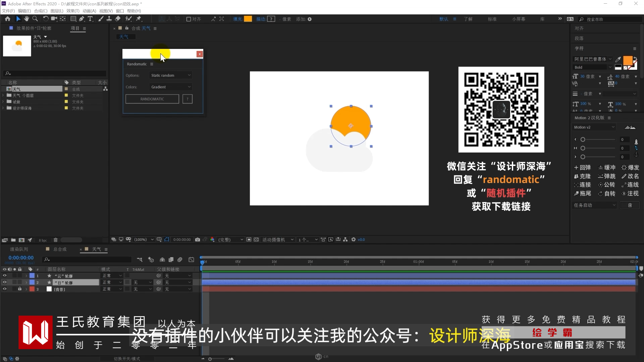Switch to the 渲染队列 tab

coord(19,249)
